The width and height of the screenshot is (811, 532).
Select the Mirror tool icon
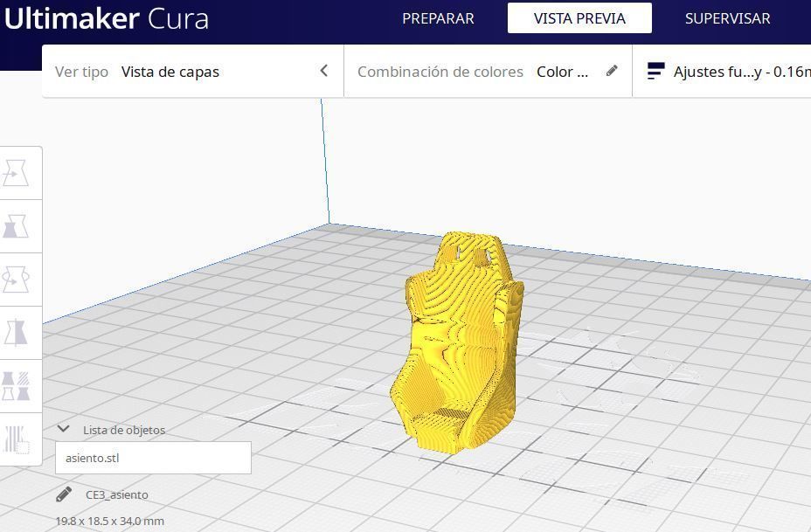(16, 333)
